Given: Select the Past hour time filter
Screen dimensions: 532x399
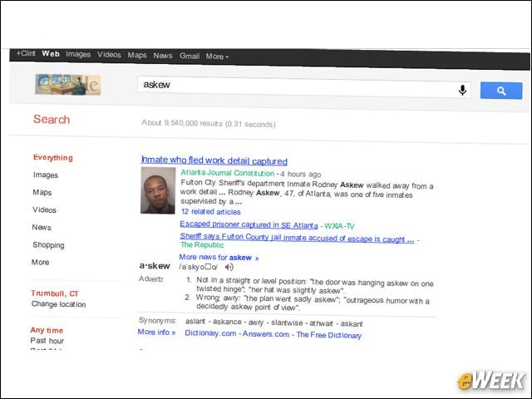Looking at the screenshot, I should [x=47, y=341].
